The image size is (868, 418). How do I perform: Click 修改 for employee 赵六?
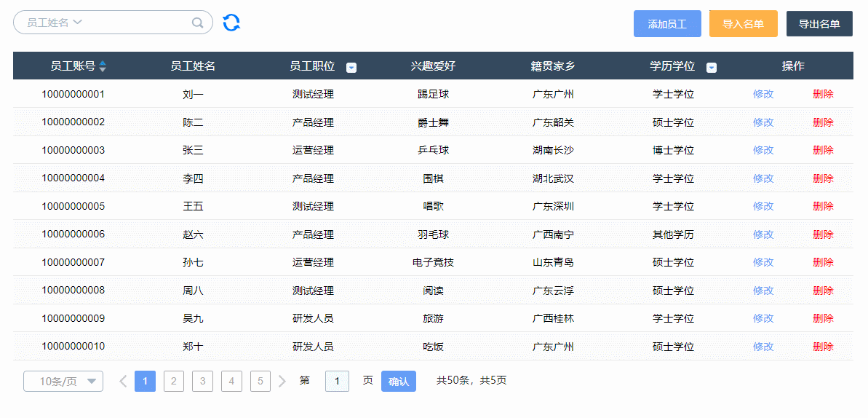click(763, 234)
